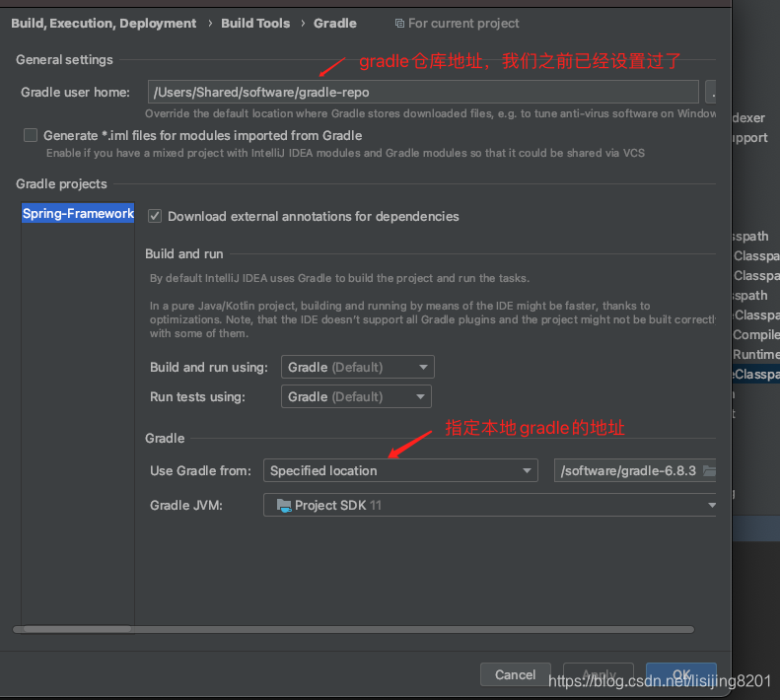Click 'Project SDK 11' text
The width and height of the screenshot is (780, 700).
tap(338, 506)
